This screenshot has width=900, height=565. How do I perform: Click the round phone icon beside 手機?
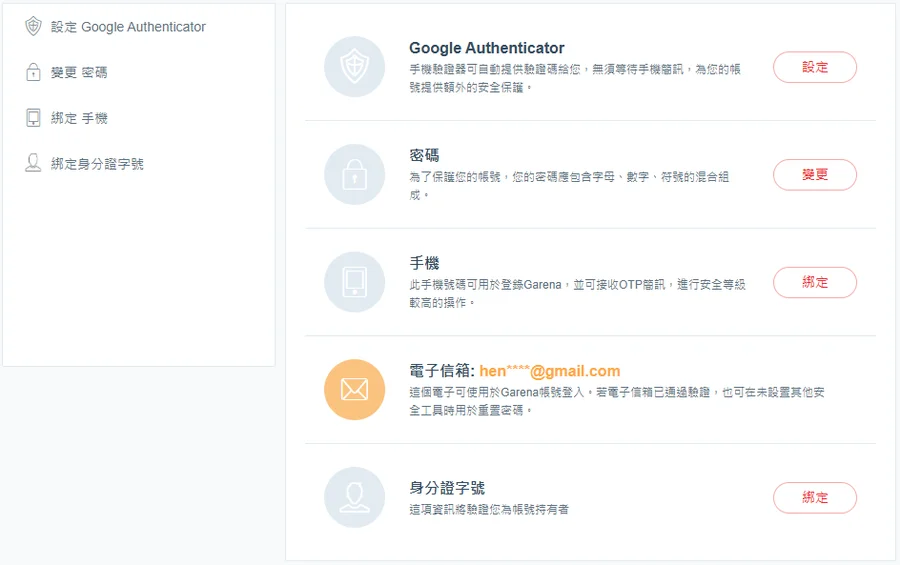[354, 282]
